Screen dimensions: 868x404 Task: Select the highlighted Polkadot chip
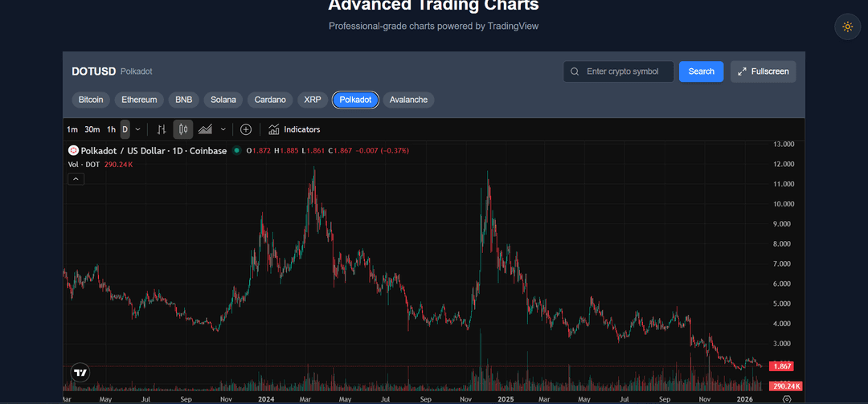[355, 100]
